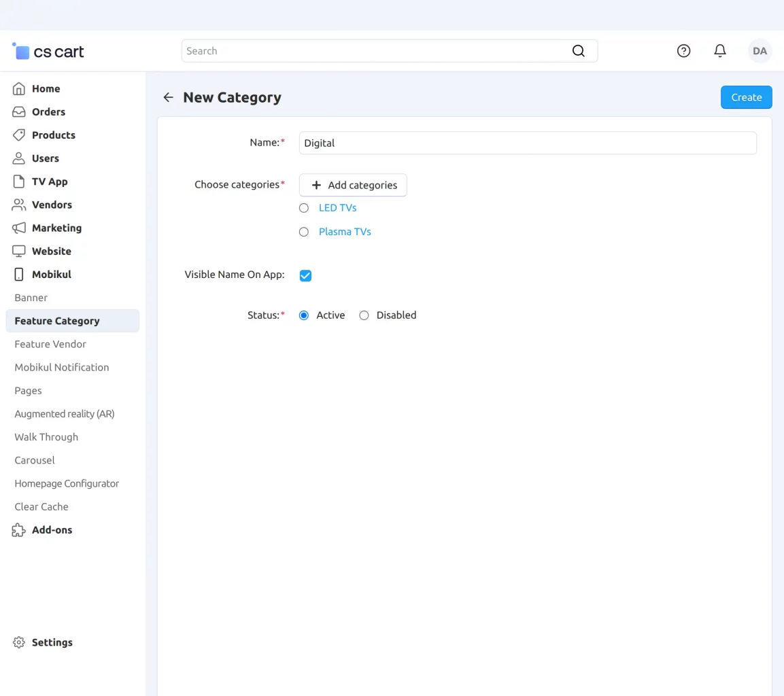Select the Products tag icon
Screen dimensions: 784x696
(20, 135)
